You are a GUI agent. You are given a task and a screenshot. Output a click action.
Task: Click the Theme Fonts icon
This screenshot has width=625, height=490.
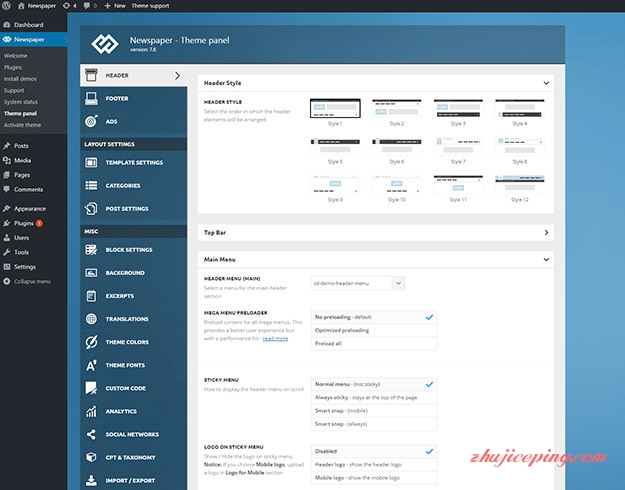[x=91, y=365]
